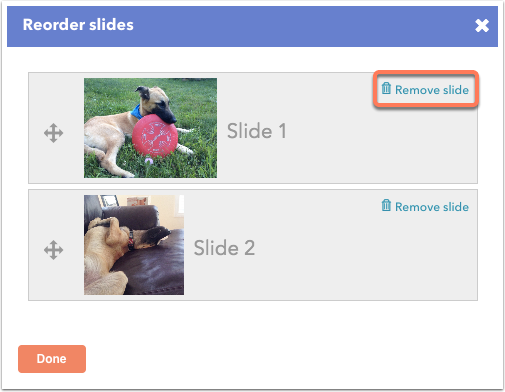Viewport: 505px width, 392px height.
Task: Click the Slide 2 label text
Action: tap(224, 248)
